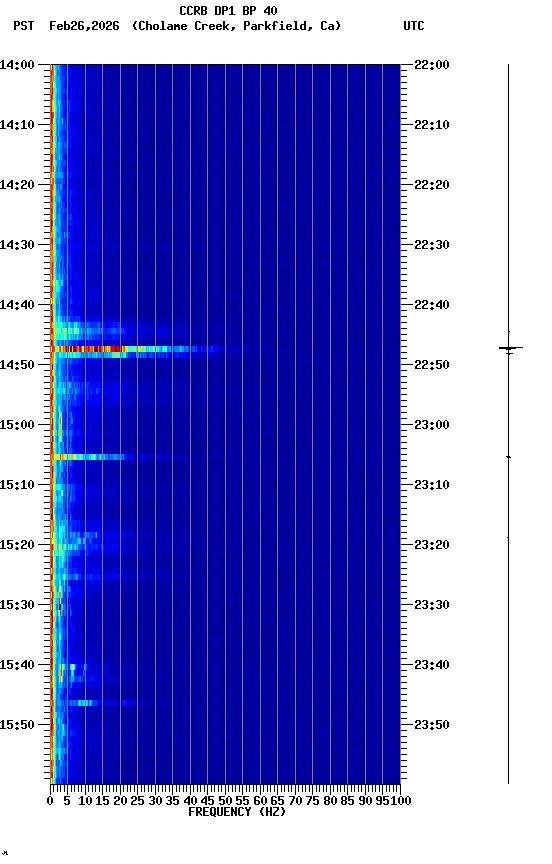Click the 10 Hz frequency axis label

pyautogui.click(x=85, y=801)
